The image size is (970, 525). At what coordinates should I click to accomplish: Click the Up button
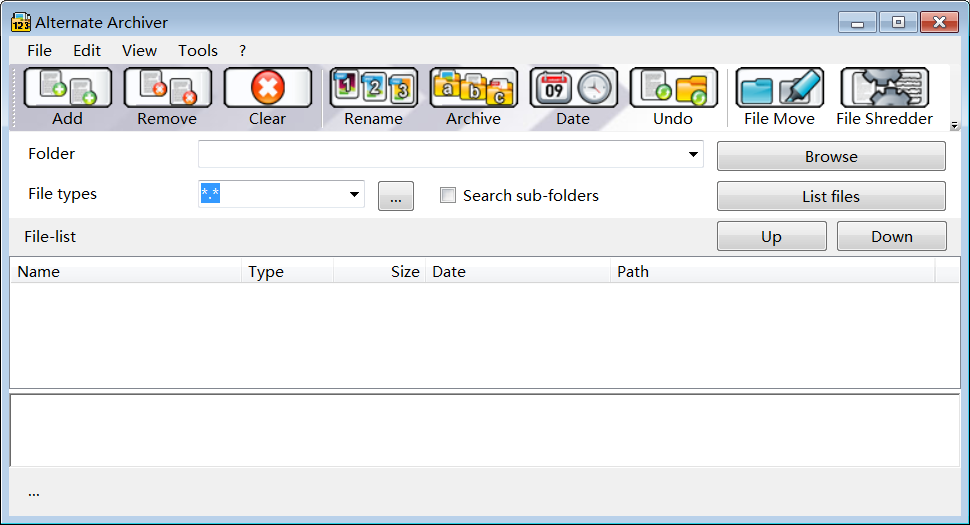(771, 237)
